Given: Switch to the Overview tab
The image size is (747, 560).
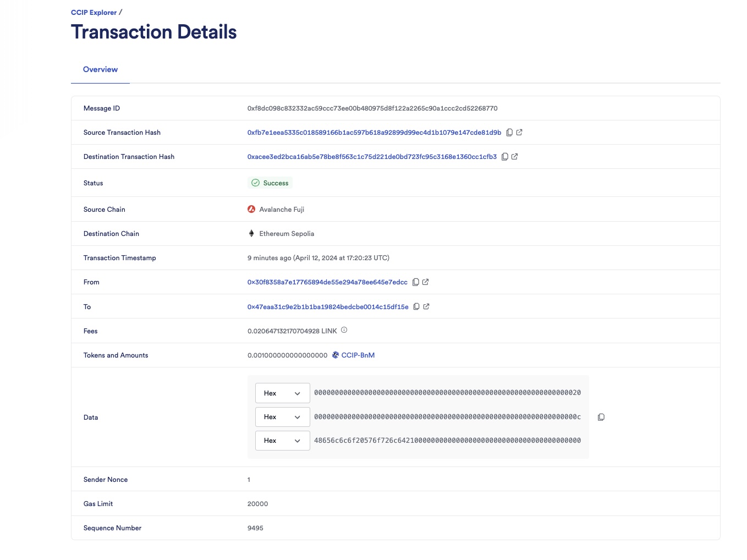Looking at the screenshot, I should (x=100, y=69).
